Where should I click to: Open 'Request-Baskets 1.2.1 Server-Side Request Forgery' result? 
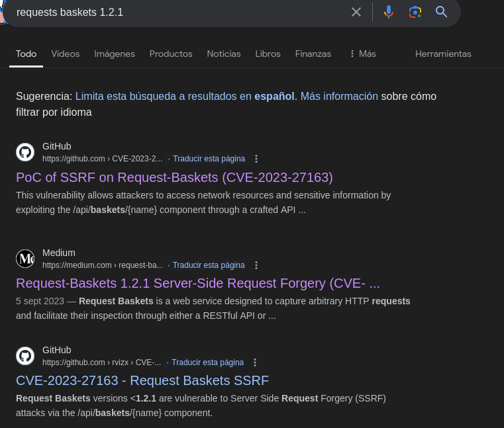[198, 284]
